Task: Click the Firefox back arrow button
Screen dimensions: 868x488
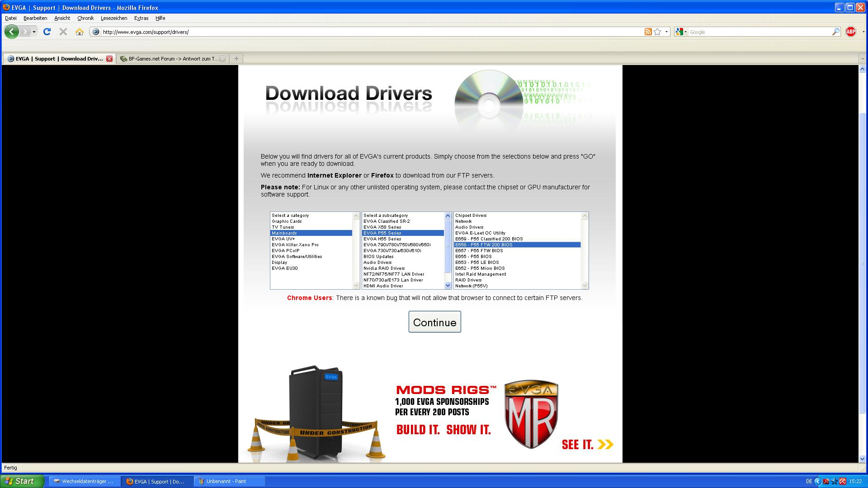Action: click(x=12, y=32)
